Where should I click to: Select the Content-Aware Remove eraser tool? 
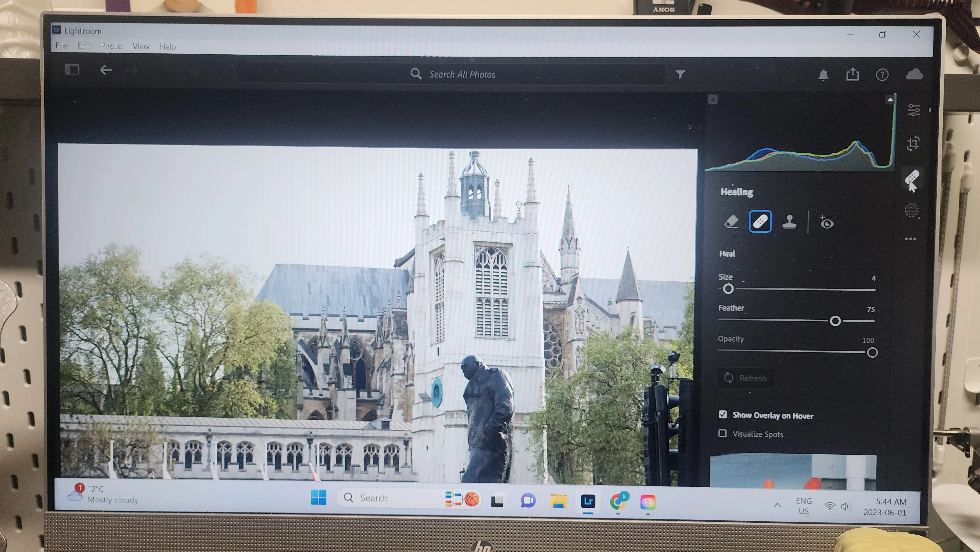point(731,221)
